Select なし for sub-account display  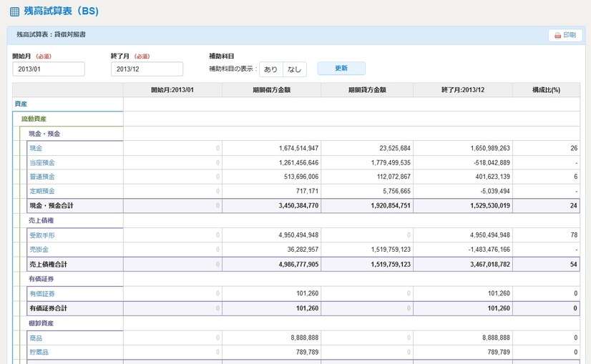(294, 69)
